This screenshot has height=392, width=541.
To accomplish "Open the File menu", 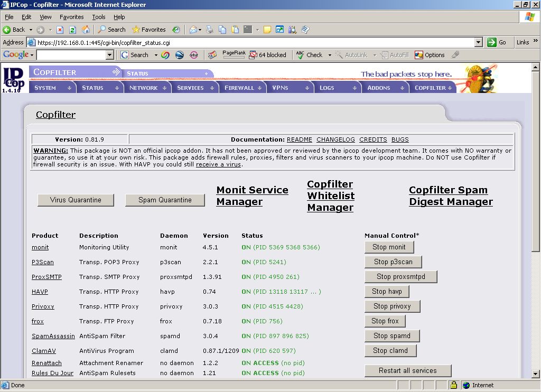I will 9,17.
